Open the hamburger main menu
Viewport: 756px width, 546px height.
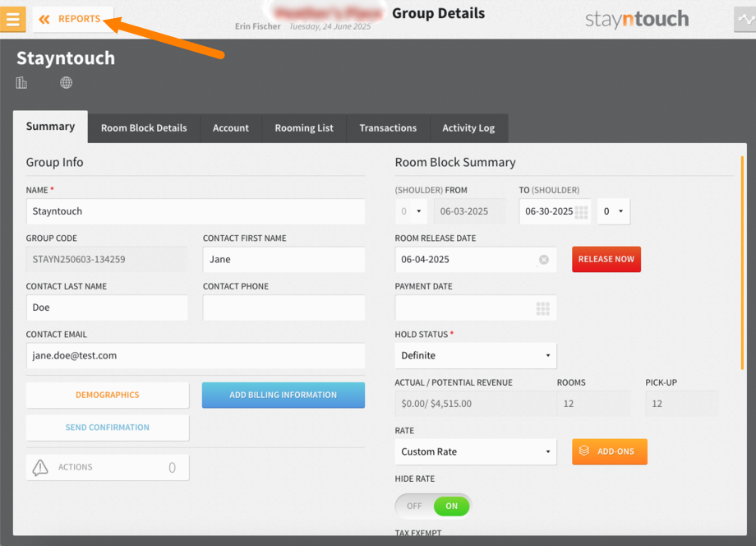pos(12,19)
